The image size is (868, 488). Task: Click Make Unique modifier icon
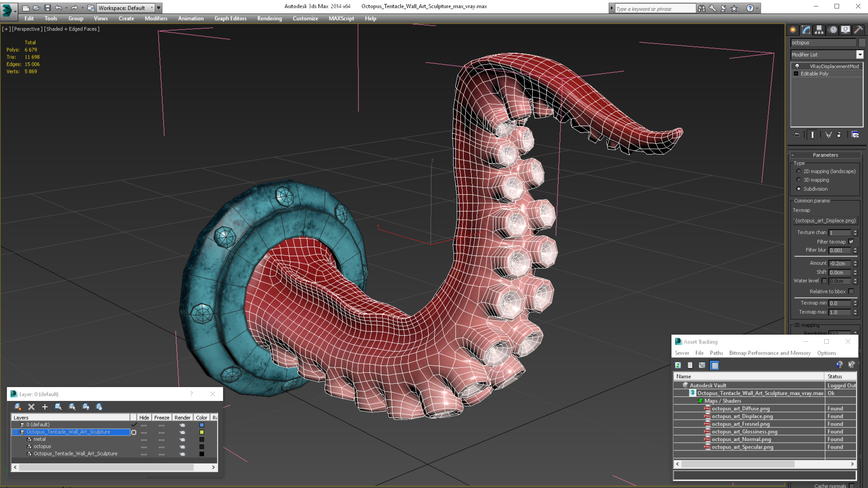(x=828, y=135)
